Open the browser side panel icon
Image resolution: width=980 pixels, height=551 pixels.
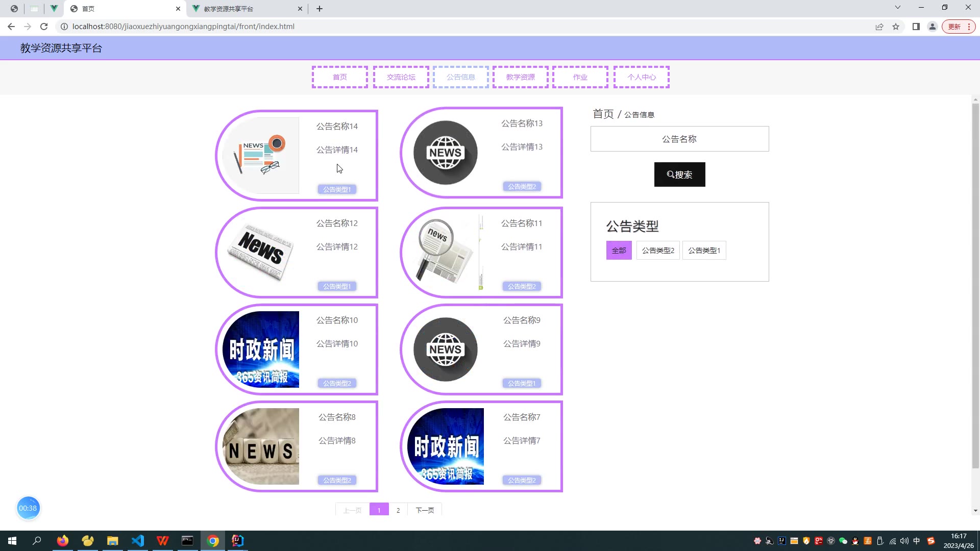(916, 27)
